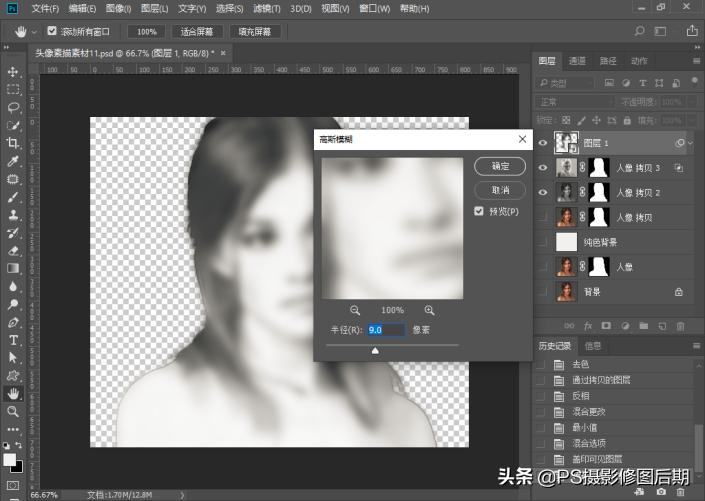Select the Quick Selection tool

tap(13, 125)
